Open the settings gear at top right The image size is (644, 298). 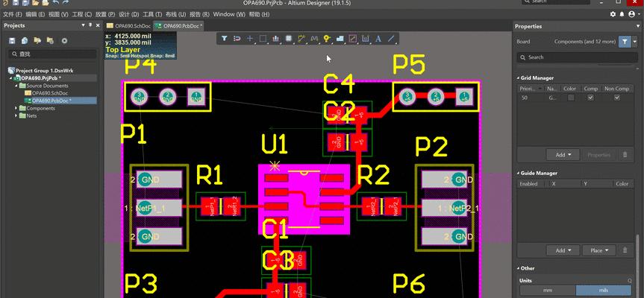[x=613, y=14]
